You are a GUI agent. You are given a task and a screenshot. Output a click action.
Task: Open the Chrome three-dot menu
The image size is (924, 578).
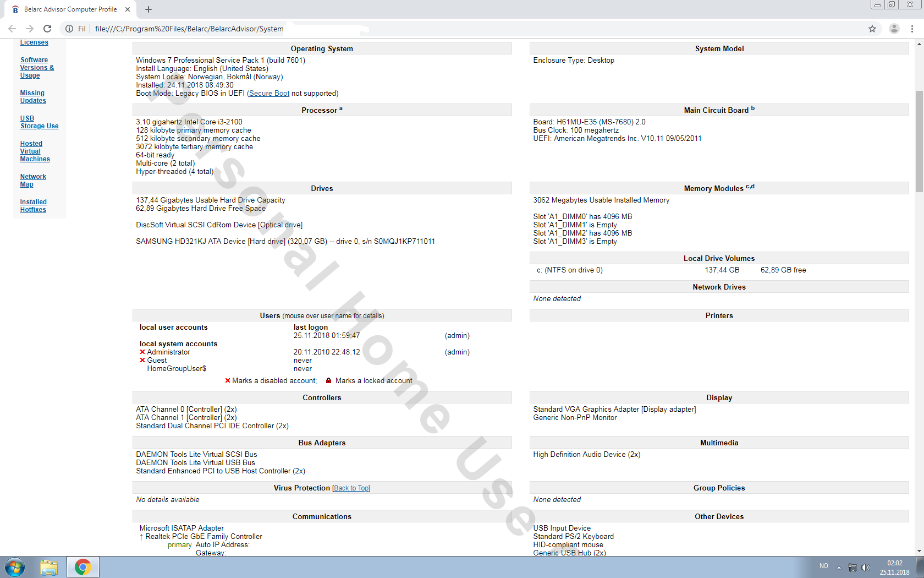pos(912,29)
